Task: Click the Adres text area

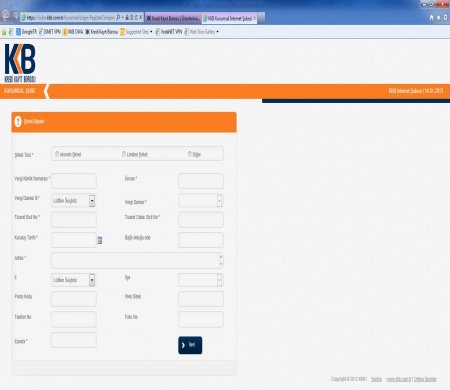Action: click(137, 260)
